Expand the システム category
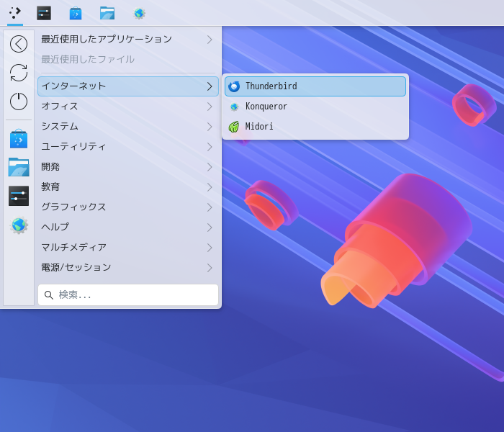 tap(128, 126)
